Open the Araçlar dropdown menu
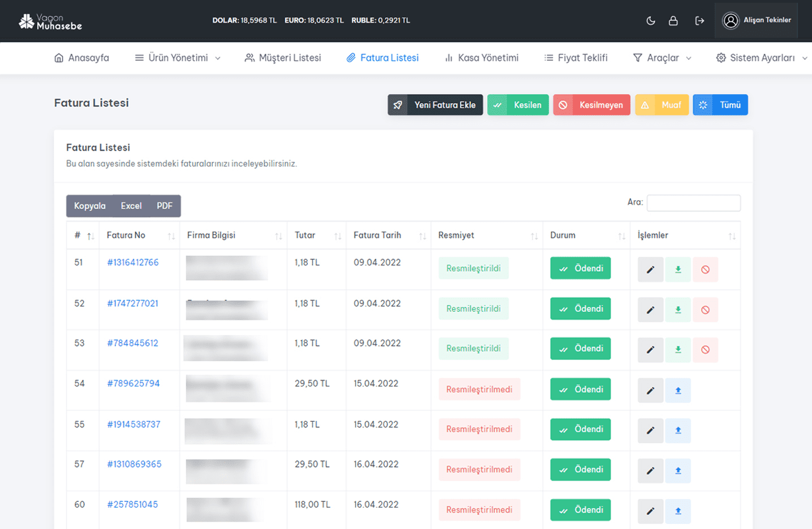The height and width of the screenshot is (529, 812). pyautogui.click(x=663, y=58)
